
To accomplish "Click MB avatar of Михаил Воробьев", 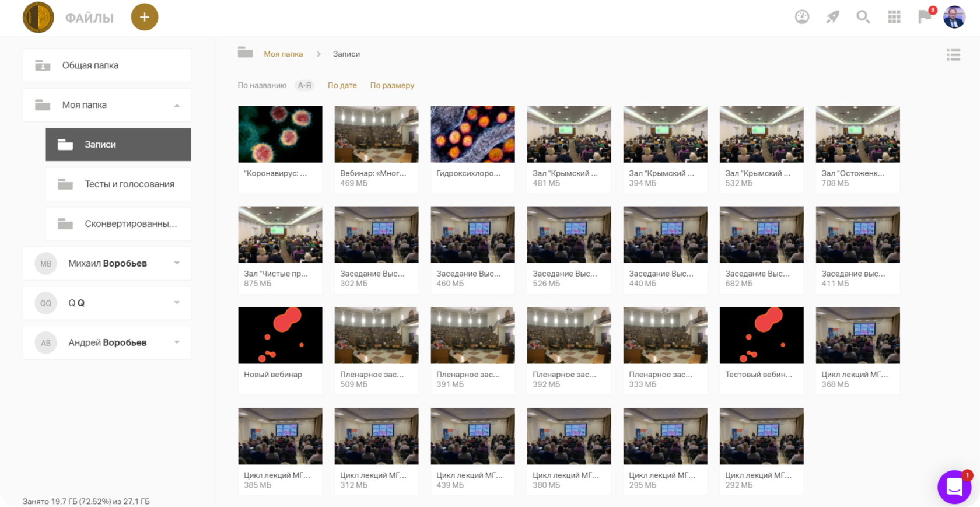I will click(45, 264).
